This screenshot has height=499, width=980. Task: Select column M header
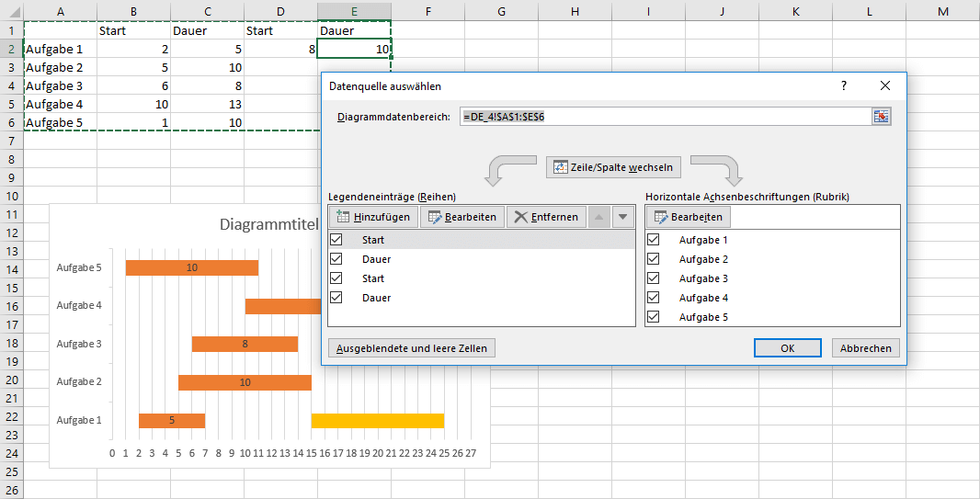[942, 11]
